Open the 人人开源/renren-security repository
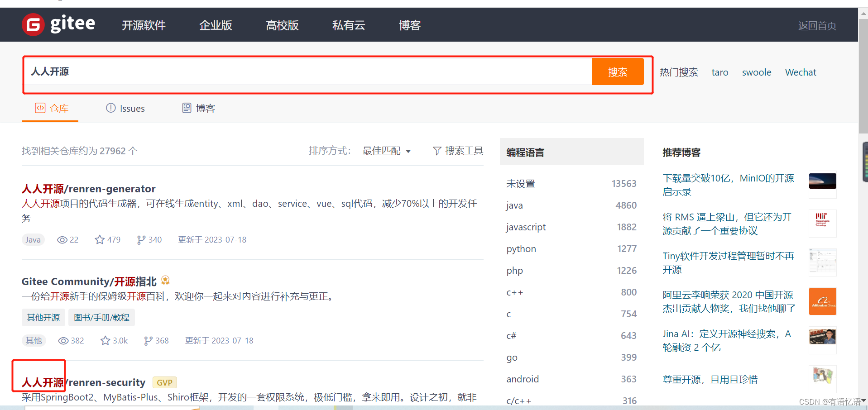 [x=83, y=382]
